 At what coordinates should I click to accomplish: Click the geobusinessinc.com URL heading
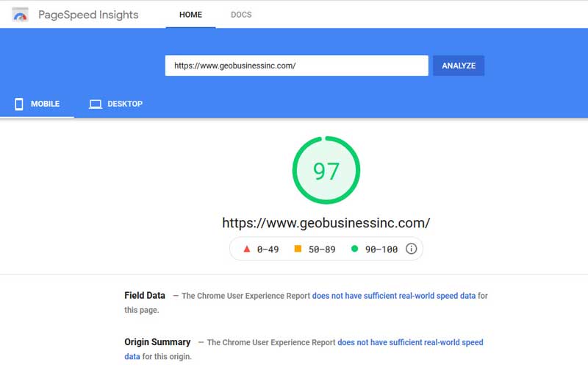[x=326, y=223]
